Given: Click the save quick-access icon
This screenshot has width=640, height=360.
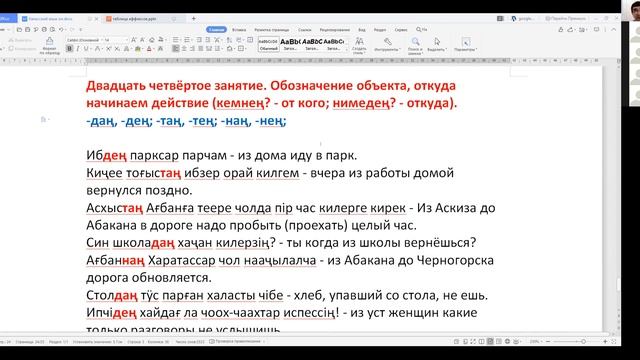Looking at the screenshot, I should pos(27,29).
